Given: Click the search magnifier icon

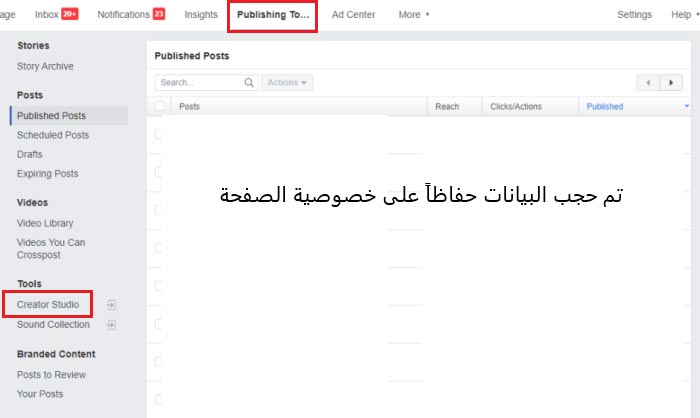Looking at the screenshot, I should (x=249, y=83).
